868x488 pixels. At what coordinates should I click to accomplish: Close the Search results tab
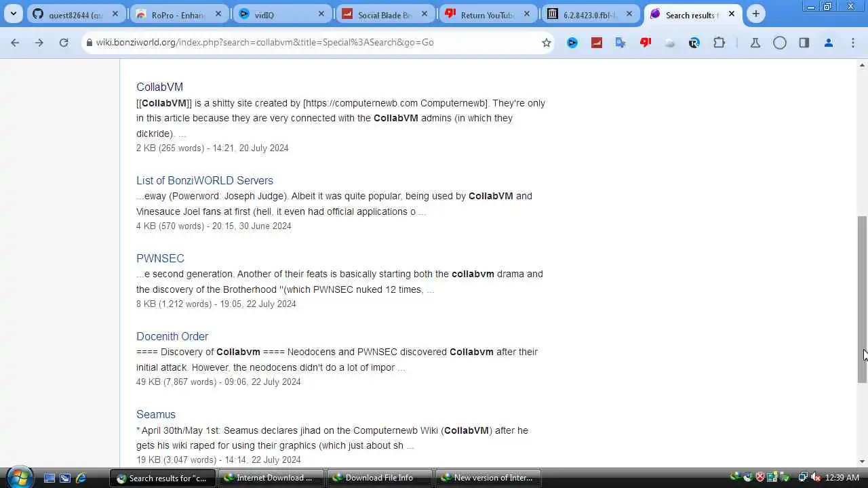click(732, 14)
